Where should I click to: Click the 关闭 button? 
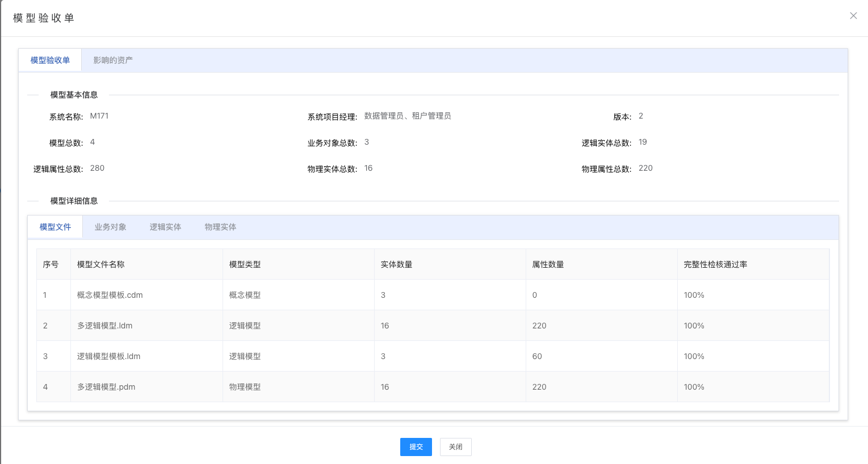tap(455, 447)
